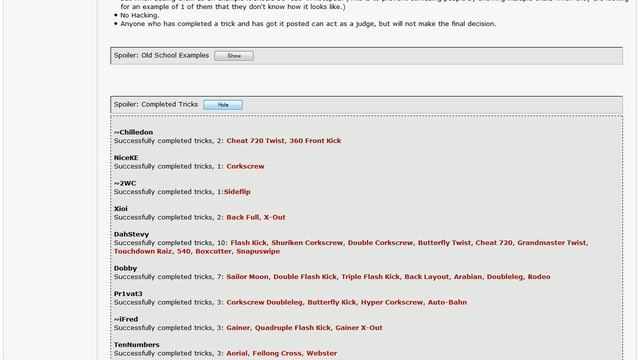The width and height of the screenshot is (640, 360).
Task: Open the Sailor Moon trick
Action: pos(247,277)
